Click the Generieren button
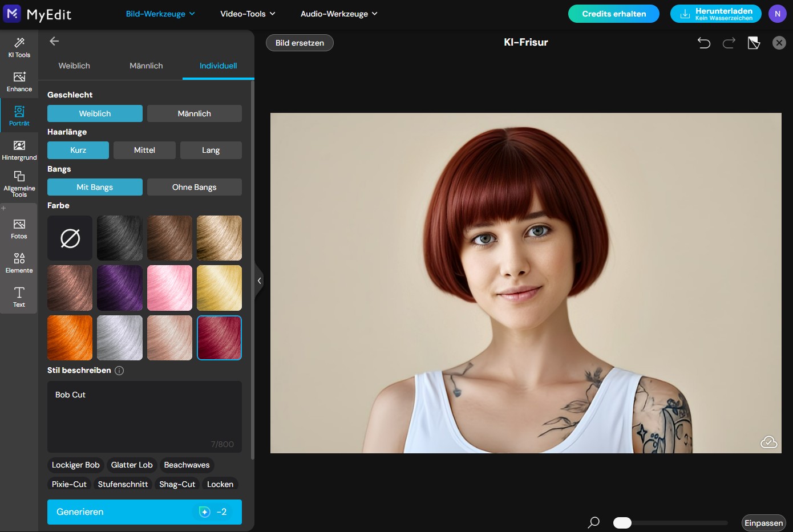Screen dimensions: 793x532 click(x=144, y=511)
